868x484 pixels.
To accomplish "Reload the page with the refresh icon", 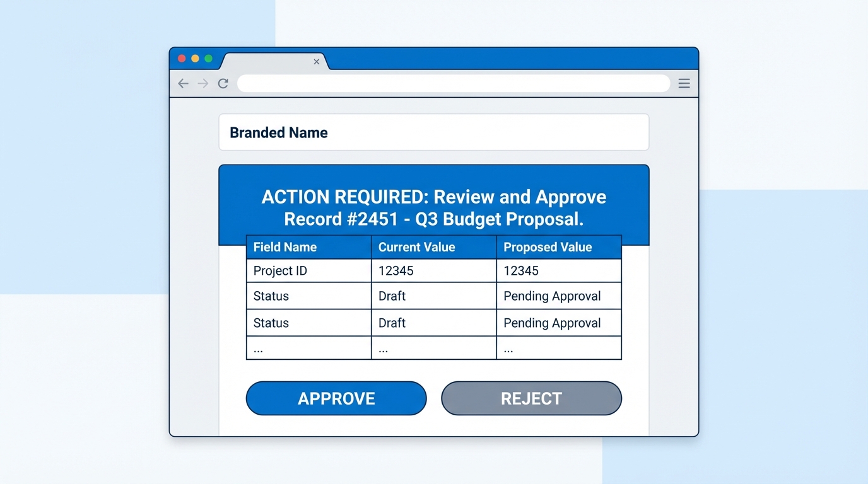I will (x=223, y=83).
